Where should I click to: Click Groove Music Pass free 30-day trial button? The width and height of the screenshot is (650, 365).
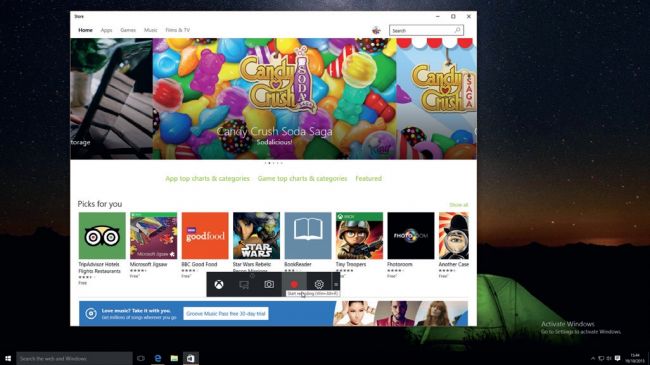tap(226, 314)
